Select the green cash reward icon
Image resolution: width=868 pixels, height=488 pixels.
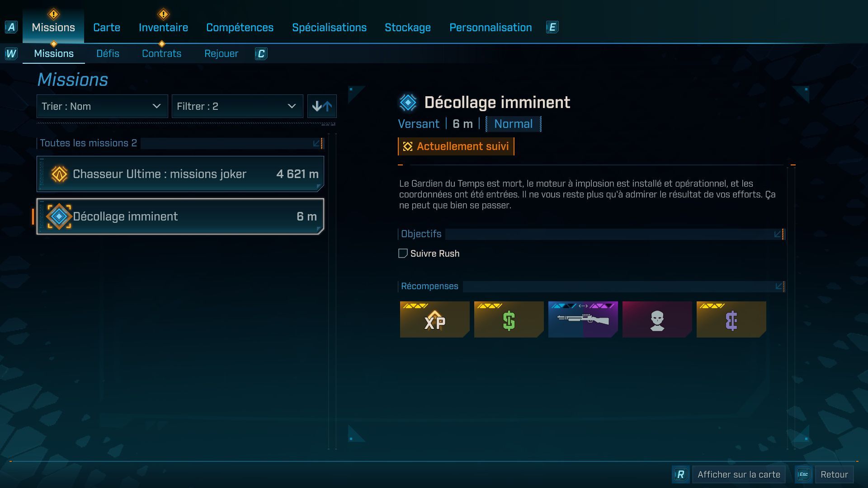tap(509, 319)
